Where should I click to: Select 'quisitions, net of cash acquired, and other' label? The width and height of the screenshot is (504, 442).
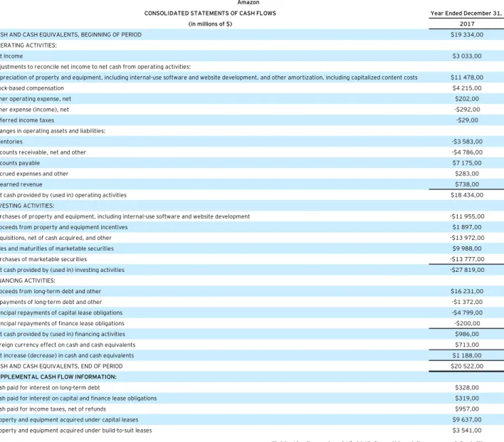pos(56,238)
